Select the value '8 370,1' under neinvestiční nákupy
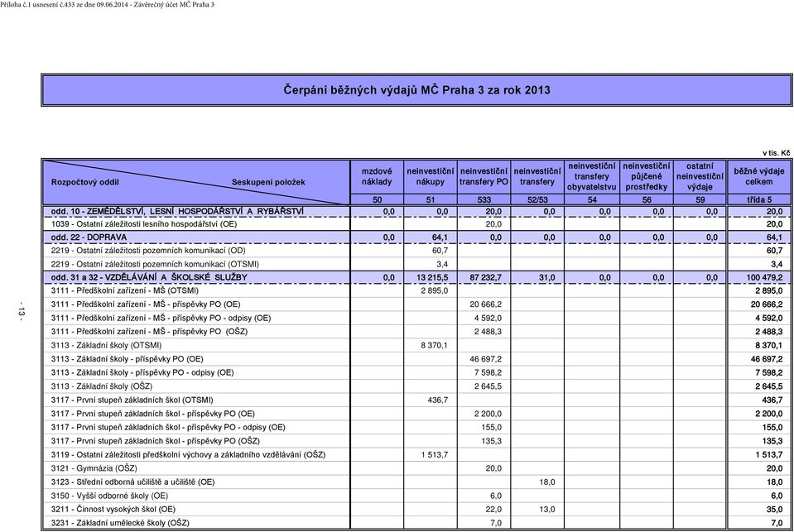This screenshot has height=532, width=794. [x=434, y=345]
